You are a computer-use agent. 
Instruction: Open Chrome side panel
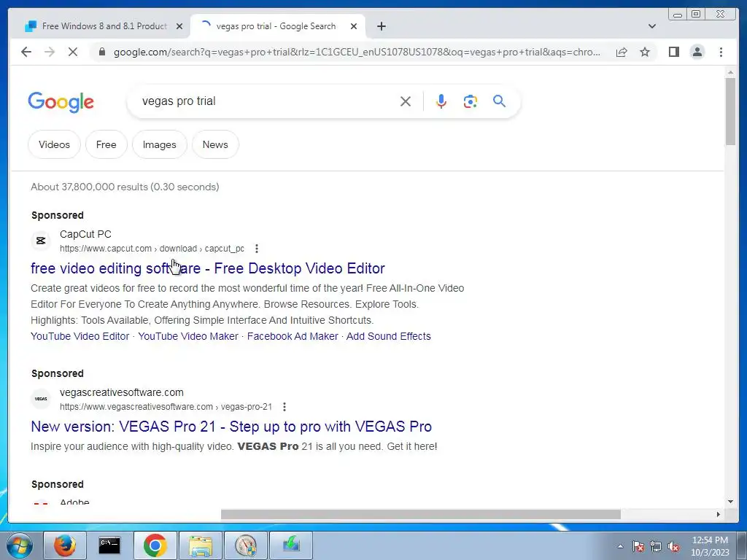tap(673, 52)
